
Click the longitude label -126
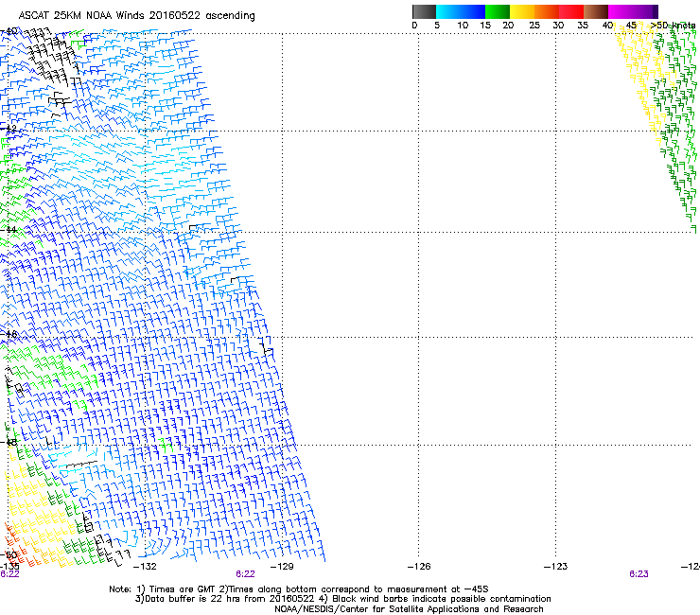pyautogui.click(x=419, y=567)
